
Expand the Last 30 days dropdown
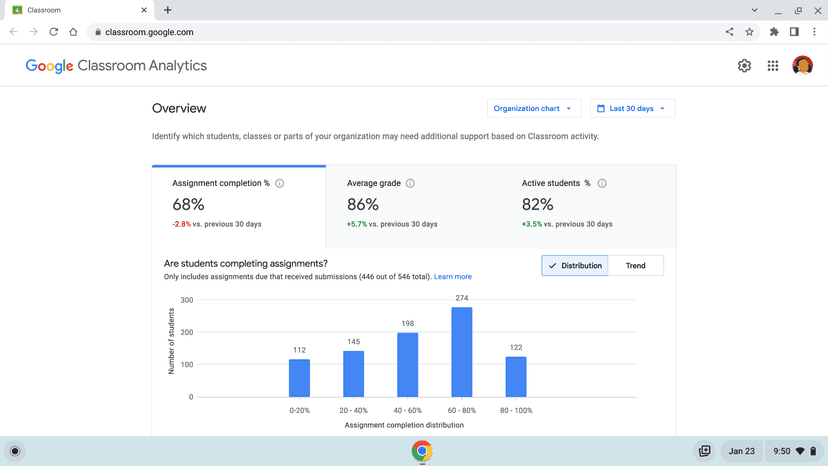[632, 108]
